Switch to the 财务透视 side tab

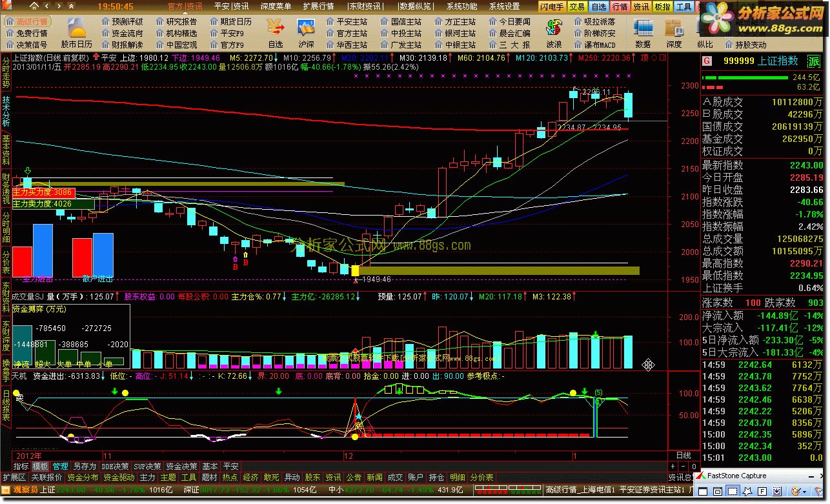click(x=6, y=189)
